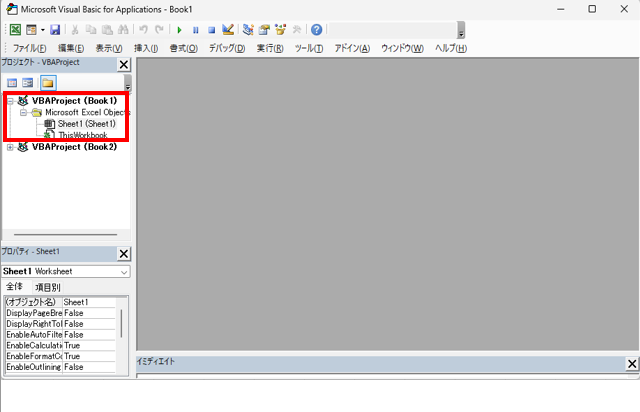This screenshot has width=640, height=412.
Task: Toggle Folders view in project panel
Action: click(x=48, y=83)
